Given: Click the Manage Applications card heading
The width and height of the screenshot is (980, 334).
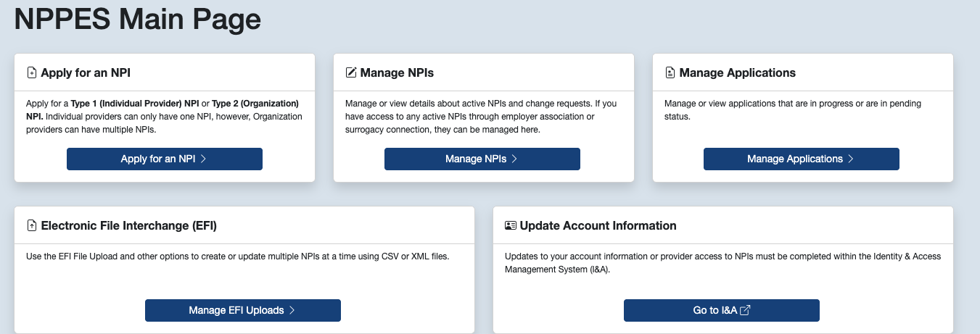Looking at the screenshot, I should [737, 73].
